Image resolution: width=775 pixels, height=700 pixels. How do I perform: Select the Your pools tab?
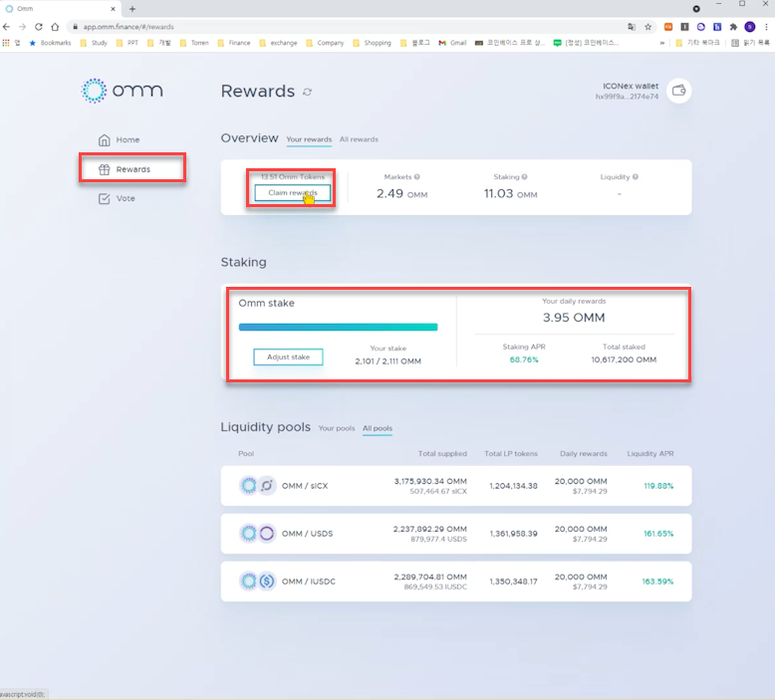click(x=337, y=428)
